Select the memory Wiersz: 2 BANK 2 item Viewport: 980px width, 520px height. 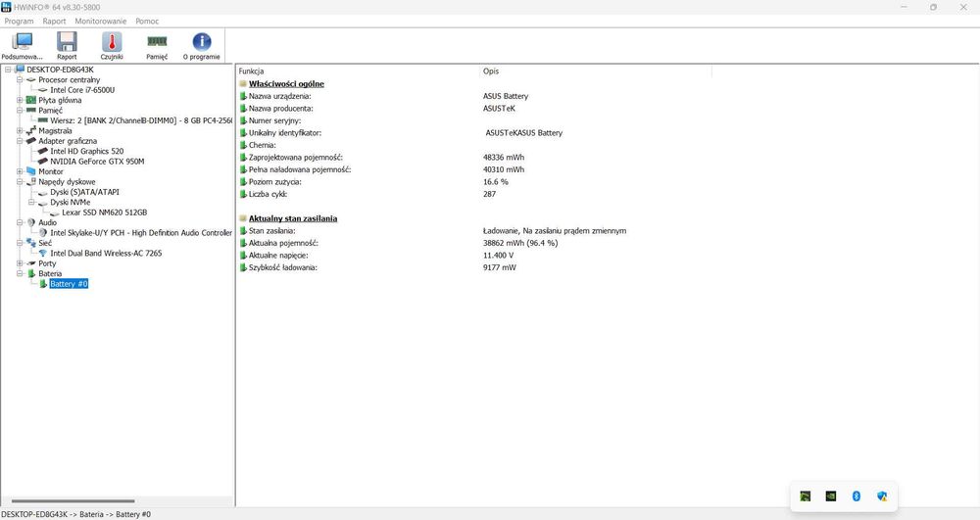(140, 120)
